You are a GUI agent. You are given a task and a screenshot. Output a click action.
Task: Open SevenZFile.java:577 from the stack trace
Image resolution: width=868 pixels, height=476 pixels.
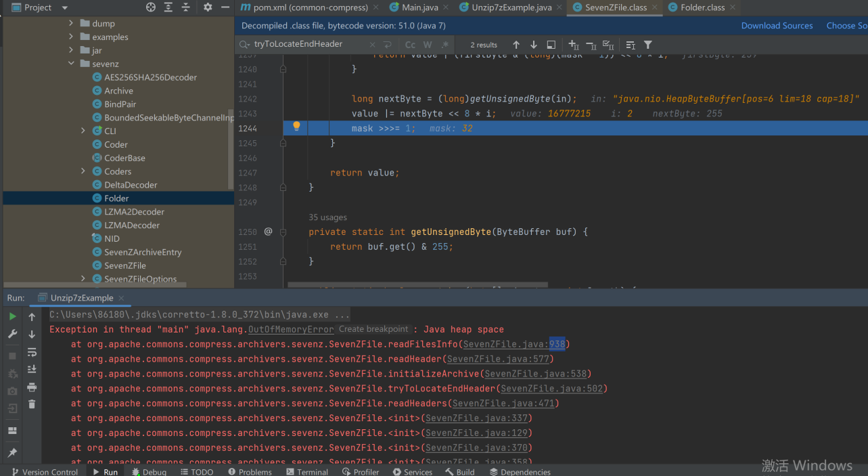pyautogui.click(x=499, y=359)
